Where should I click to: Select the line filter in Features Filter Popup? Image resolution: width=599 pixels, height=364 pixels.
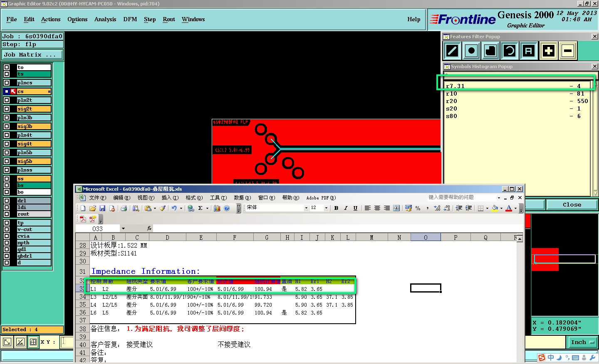click(452, 51)
